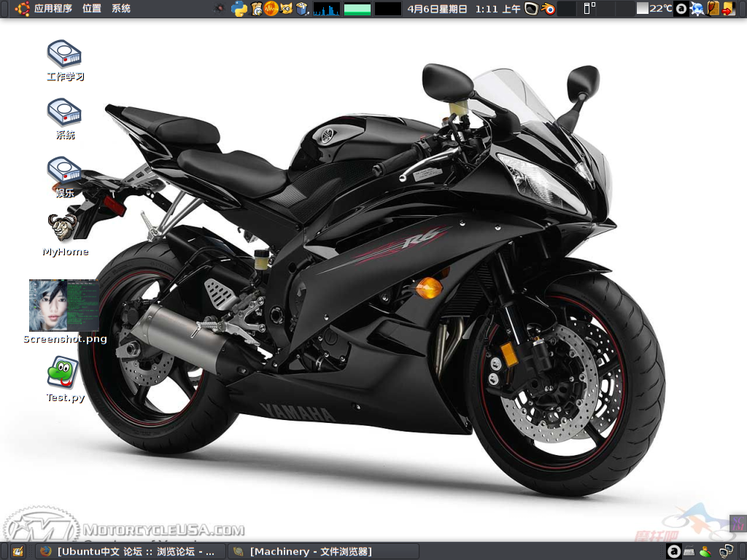Viewport: 747px width, 560px height.
Task: Click the window layout applet icon
Action: (589, 8)
